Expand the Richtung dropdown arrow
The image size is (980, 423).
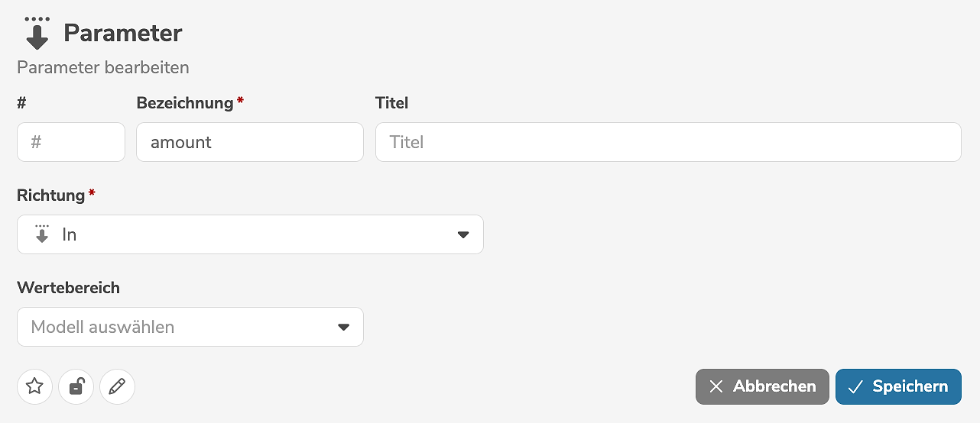pos(462,234)
